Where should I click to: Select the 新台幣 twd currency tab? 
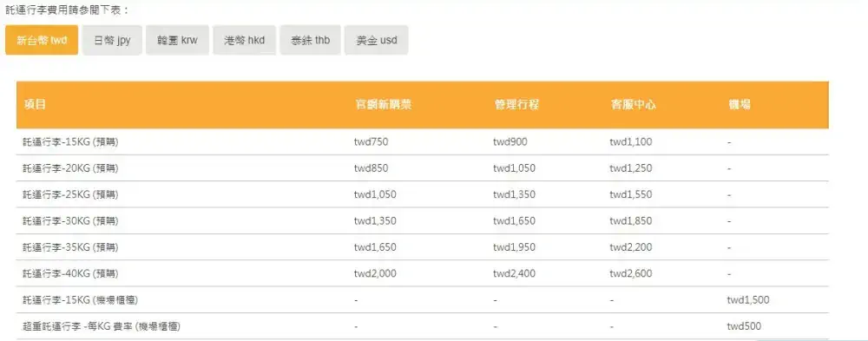point(42,40)
